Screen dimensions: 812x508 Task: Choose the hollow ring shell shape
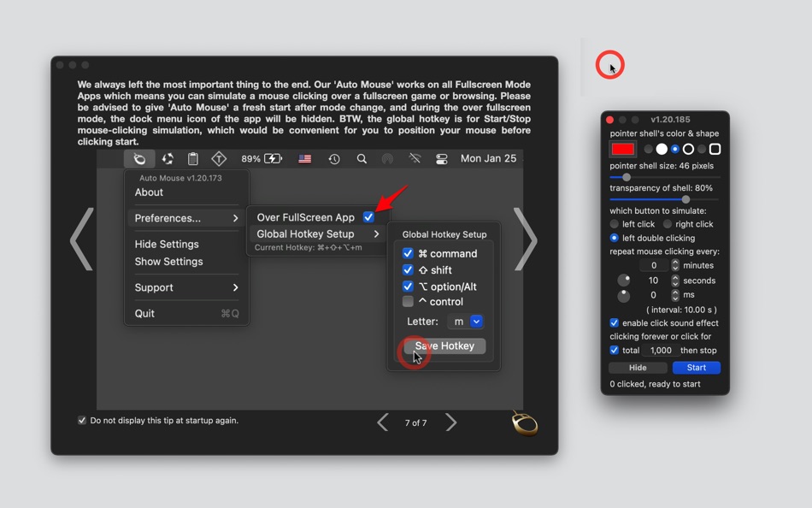coord(688,150)
